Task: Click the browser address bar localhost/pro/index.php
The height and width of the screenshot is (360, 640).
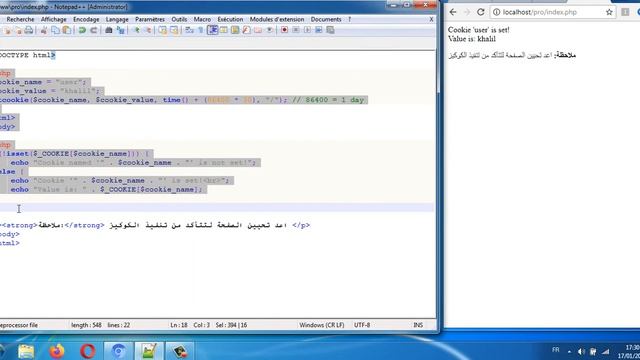Action: click(x=553, y=12)
